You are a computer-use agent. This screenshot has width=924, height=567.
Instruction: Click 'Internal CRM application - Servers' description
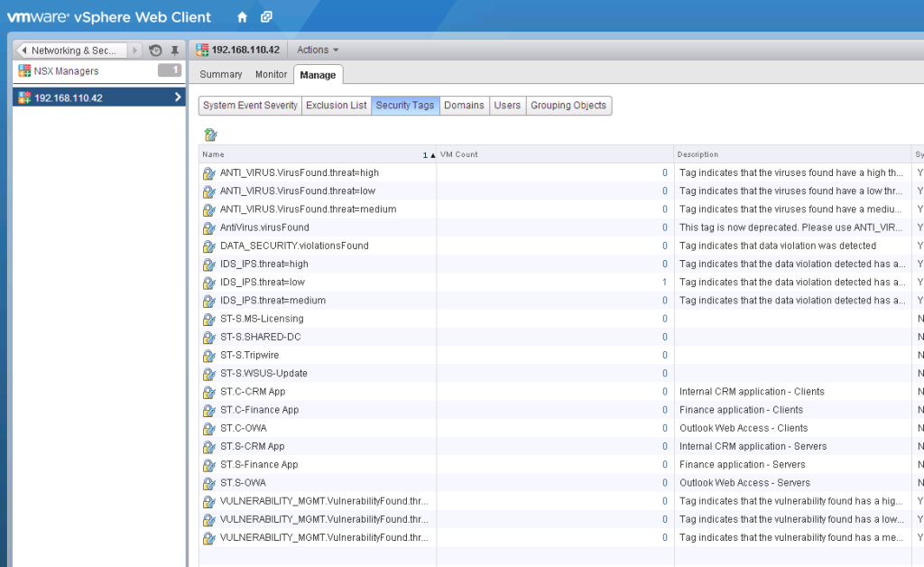pyautogui.click(x=753, y=446)
